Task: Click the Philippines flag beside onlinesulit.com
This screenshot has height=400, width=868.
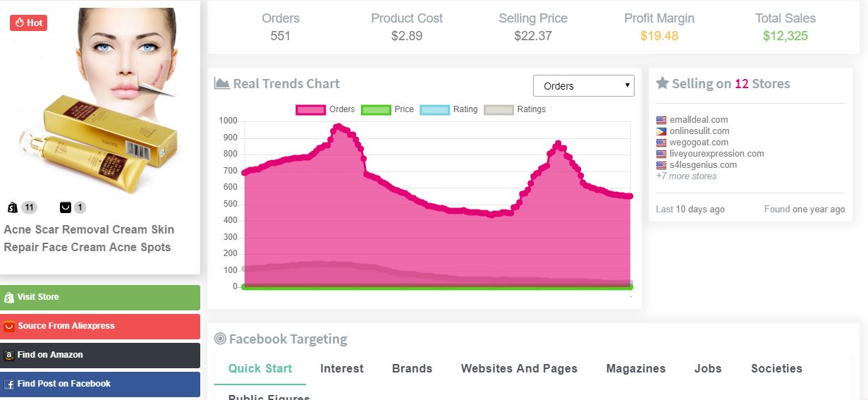Action: (661, 131)
